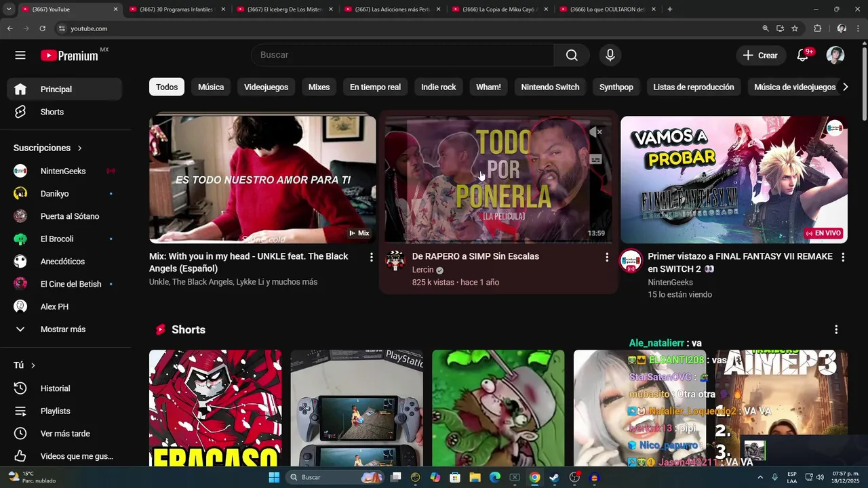Open NintenGeeks avatar beside Final Fantasy video
This screenshot has height=488, width=868.
pos(631,261)
